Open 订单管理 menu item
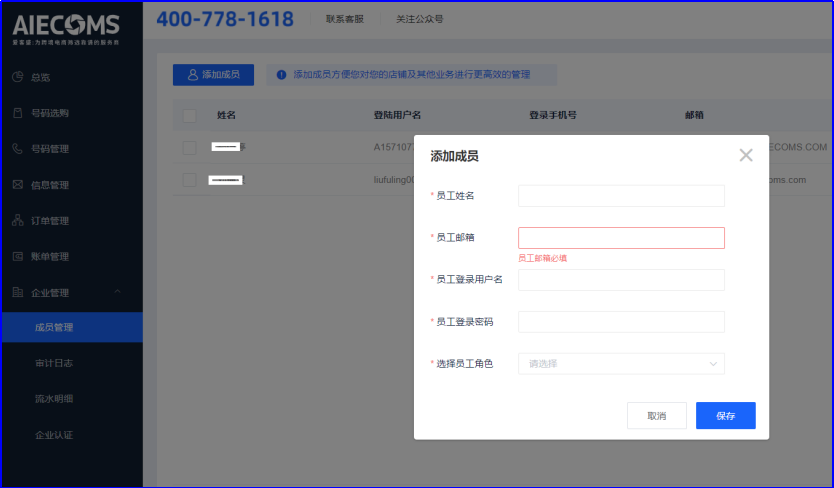The height and width of the screenshot is (488, 834). (50, 221)
